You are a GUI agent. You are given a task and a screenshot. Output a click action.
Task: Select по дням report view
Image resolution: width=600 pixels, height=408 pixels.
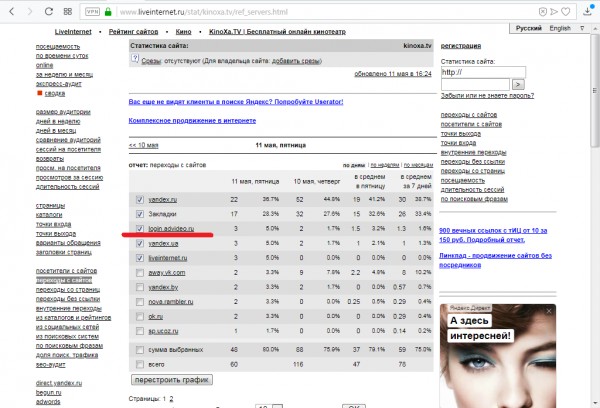(x=354, y=165)
